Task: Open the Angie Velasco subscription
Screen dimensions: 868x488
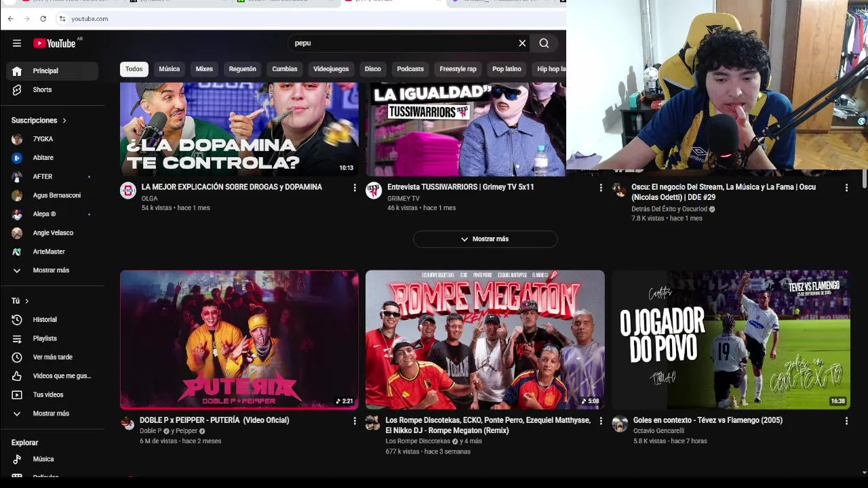Action: coord(52,233)
